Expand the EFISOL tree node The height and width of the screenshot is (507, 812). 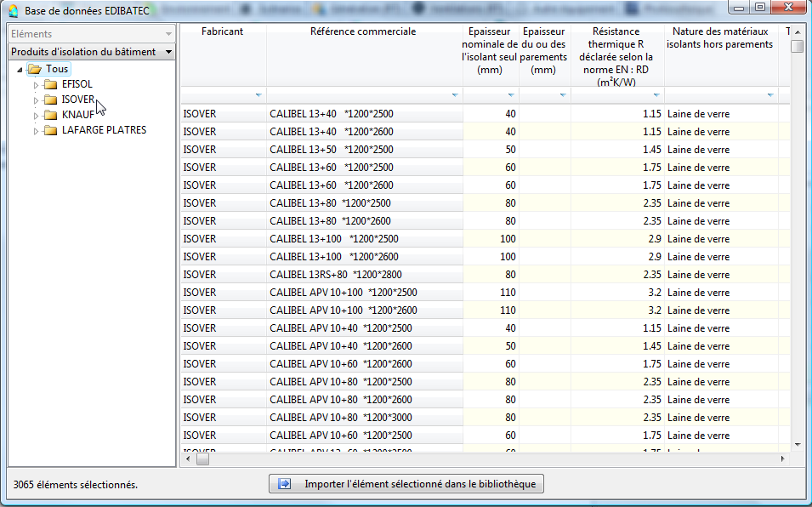tap(36, 85)
